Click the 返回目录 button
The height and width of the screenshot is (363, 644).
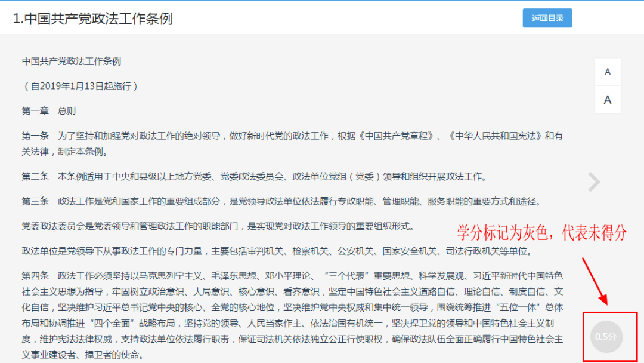(547, 18)
